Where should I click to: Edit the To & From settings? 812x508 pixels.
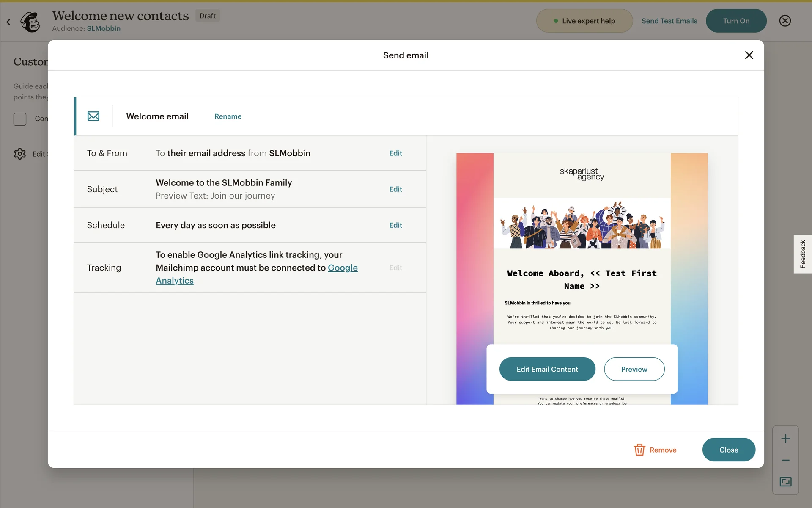click(395, 153)
